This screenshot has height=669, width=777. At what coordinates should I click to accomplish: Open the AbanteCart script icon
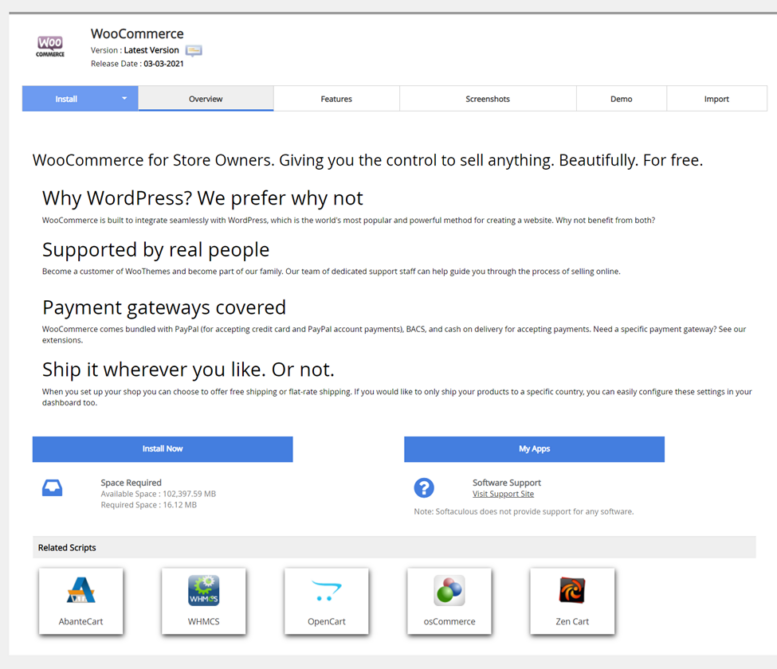(x=81, y=590)
